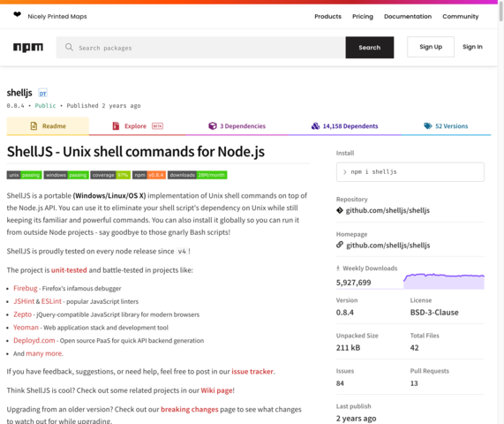Click the 3 Dependencies box icon
This screenshot has height=424, width=504.
coord(213,125)
